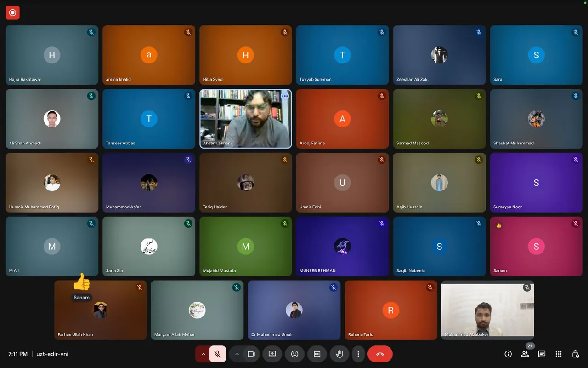The height and width of the screenshot is (368, 588).
Task: Click the Tuyyab Suleman name label
Action: (x=316, y=80)
